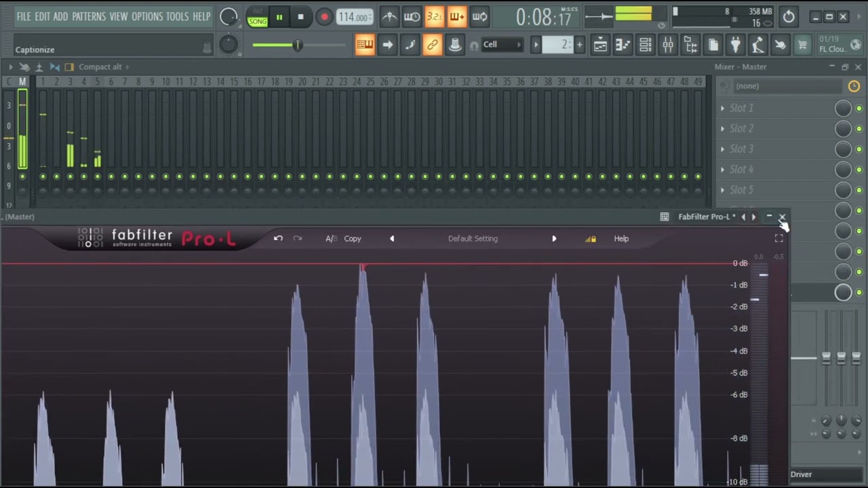Expand Slot 2 effect menu arrow

(x=722, y=129)
